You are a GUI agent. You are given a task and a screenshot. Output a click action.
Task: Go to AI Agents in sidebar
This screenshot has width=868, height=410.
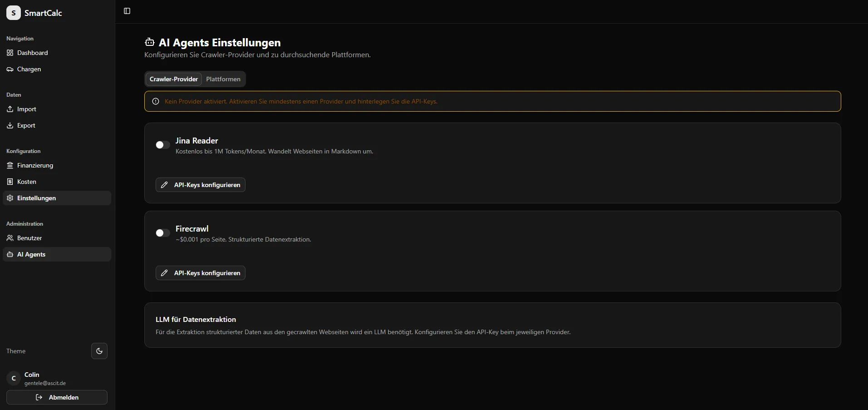pos(31,254)
